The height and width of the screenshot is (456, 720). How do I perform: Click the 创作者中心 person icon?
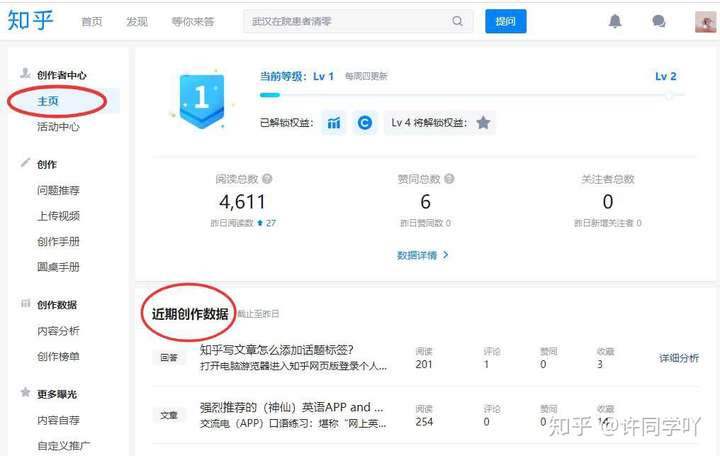click(25, 73)
